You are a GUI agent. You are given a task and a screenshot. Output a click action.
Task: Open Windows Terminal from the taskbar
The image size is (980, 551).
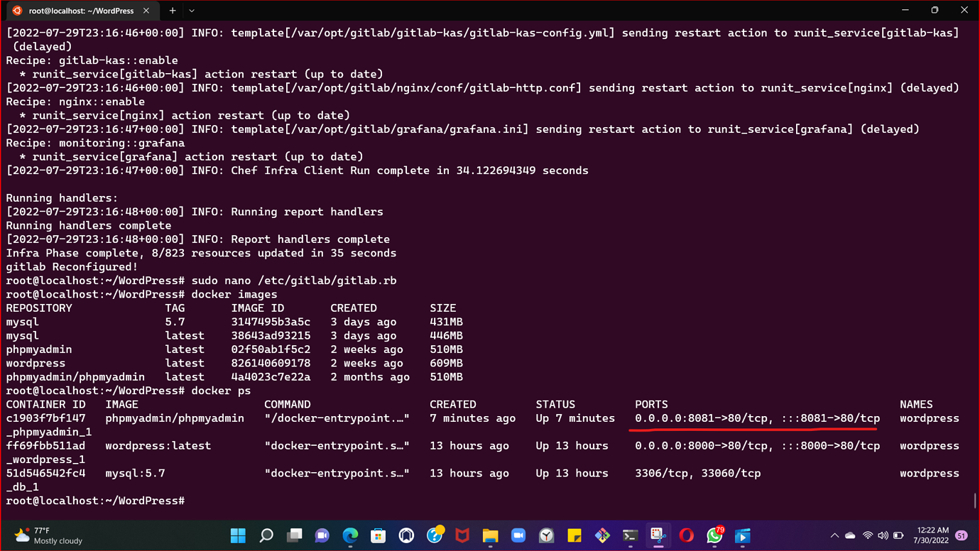630,537
